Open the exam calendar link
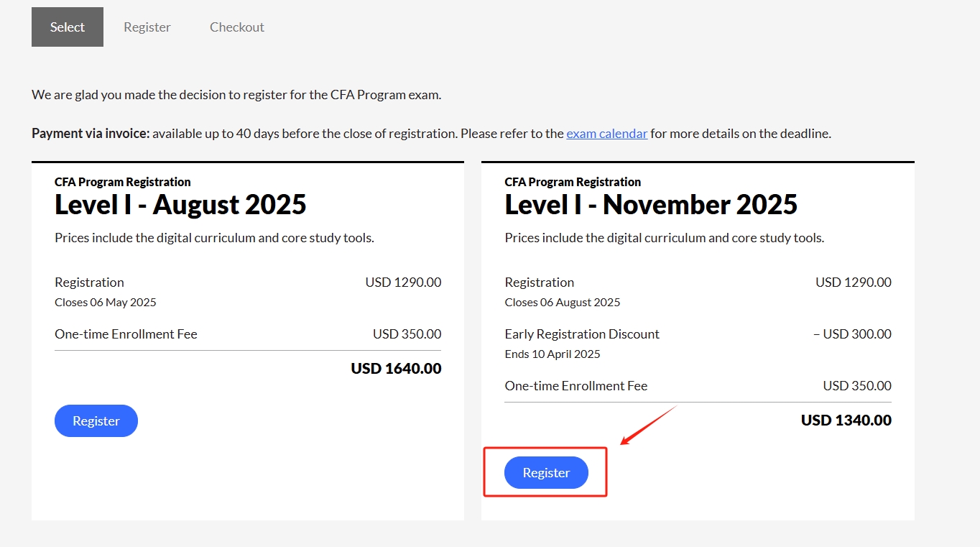The height and width of the screenshot is (547, 980). tap(606, 134)
